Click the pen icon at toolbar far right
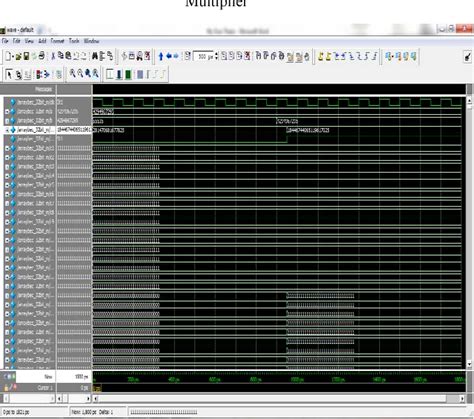 468,56
